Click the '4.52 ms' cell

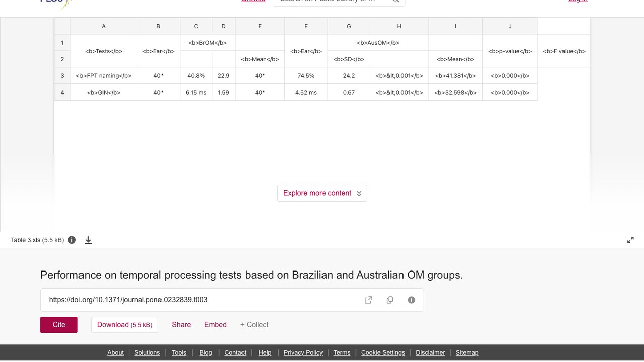pos(306,93)
